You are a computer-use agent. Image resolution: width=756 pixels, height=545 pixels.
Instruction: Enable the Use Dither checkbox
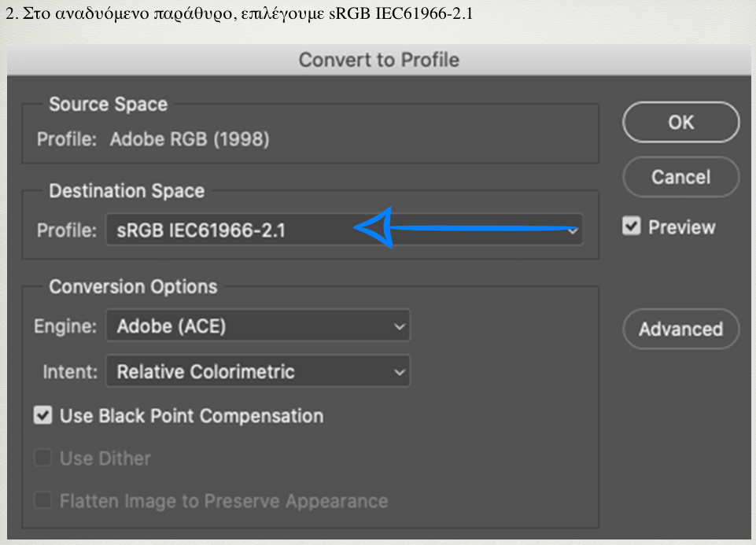point(43,458)
